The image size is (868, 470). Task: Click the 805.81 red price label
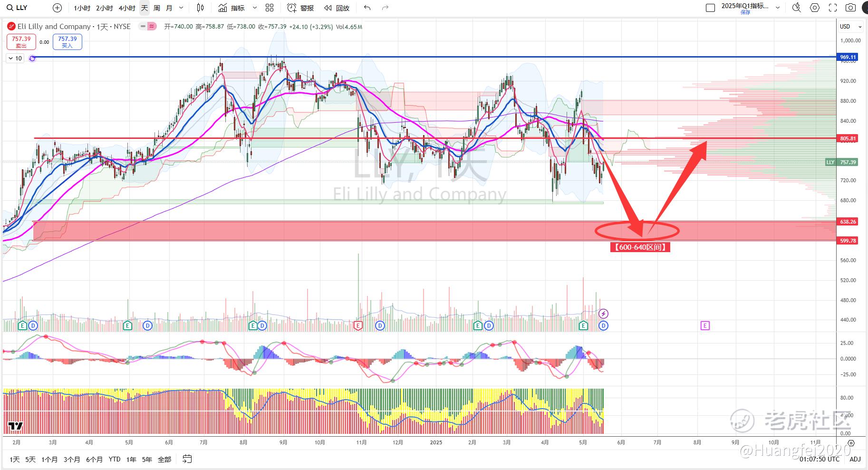tap(848, 138)
